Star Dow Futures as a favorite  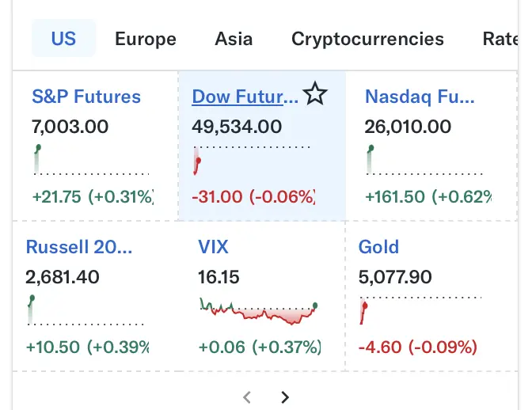[x=315, y=96]
